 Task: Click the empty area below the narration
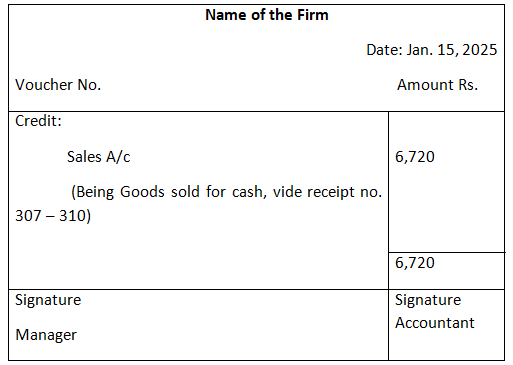[x=198, y=257]
